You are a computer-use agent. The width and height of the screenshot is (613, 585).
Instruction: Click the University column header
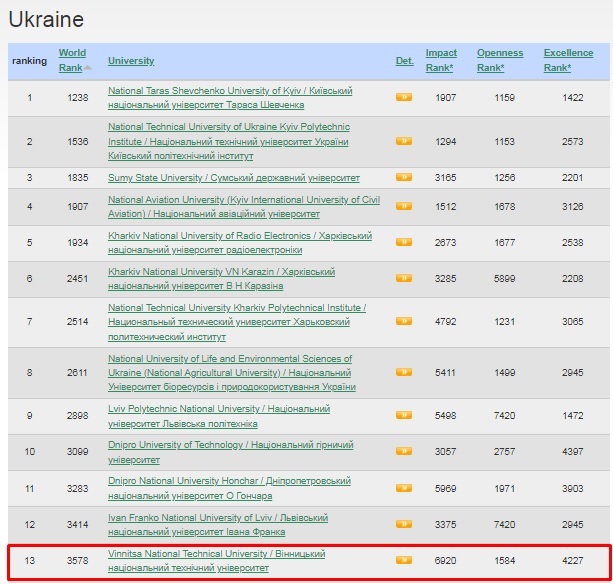click(x=131, y=61)
